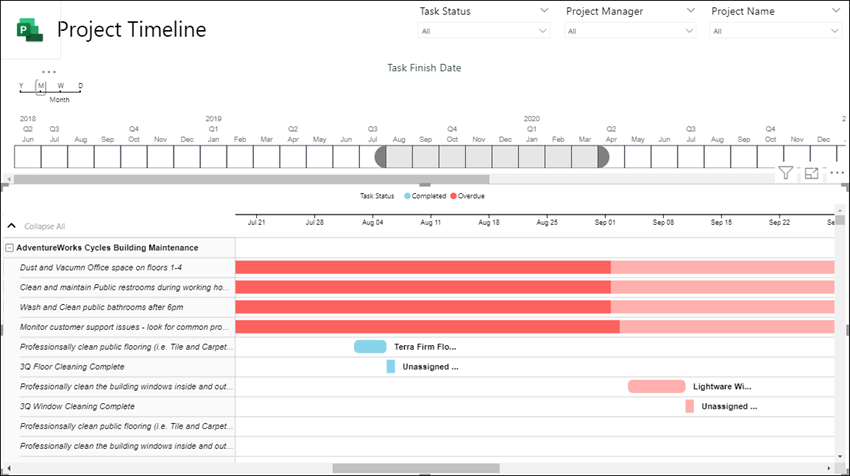Click the Completed legend item

[425, 196]
